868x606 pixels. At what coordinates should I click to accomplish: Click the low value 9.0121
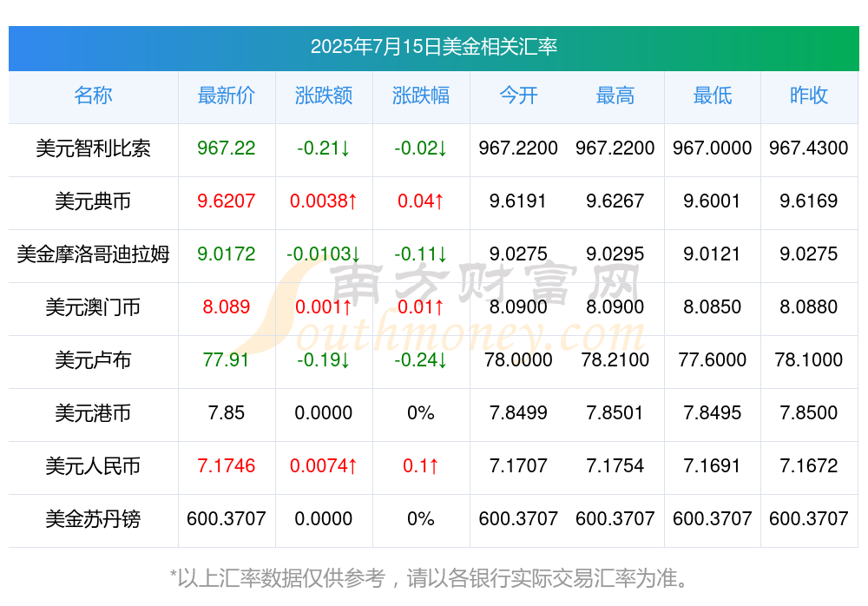[713, 254]
